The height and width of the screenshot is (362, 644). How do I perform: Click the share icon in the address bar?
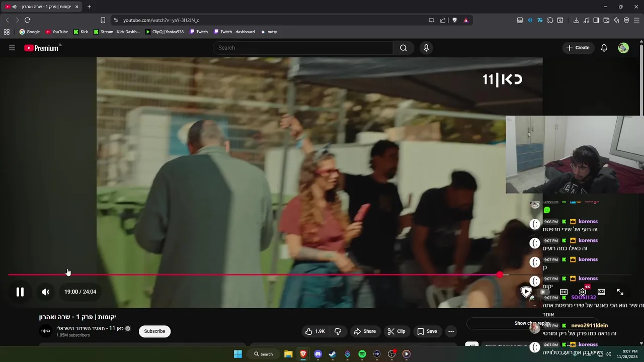coord(443,20)
